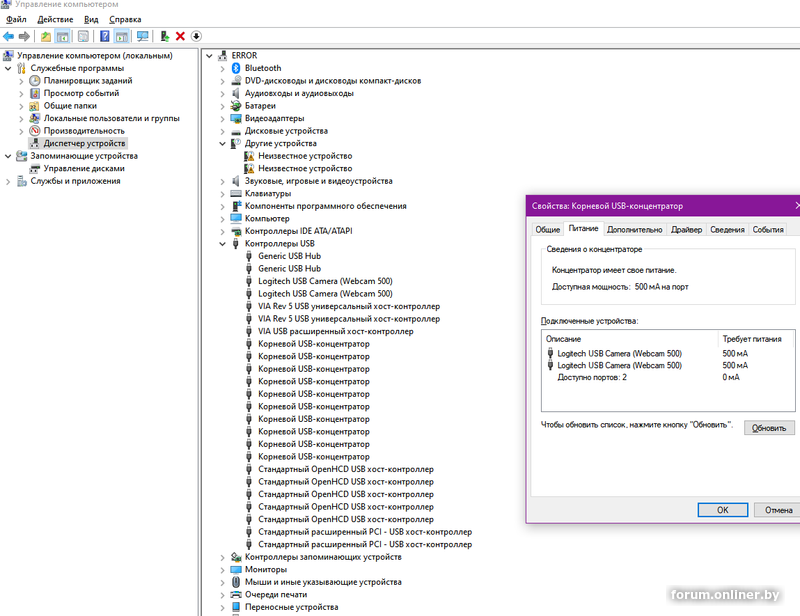The image size is (800, 616).
Task: Expand the Контроллеры IDE ATA/ATAPI category
Action: [x=222, y=231]
